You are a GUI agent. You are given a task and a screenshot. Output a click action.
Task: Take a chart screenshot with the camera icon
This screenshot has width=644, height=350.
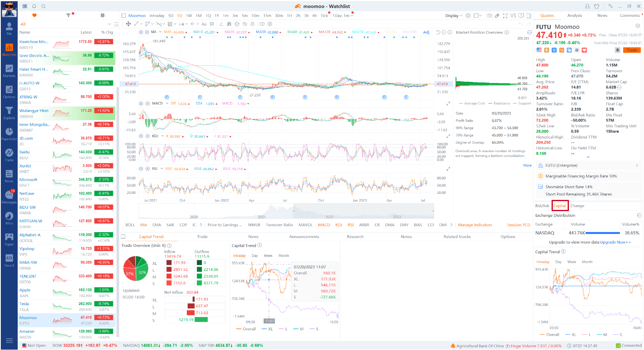coord(489,16)
